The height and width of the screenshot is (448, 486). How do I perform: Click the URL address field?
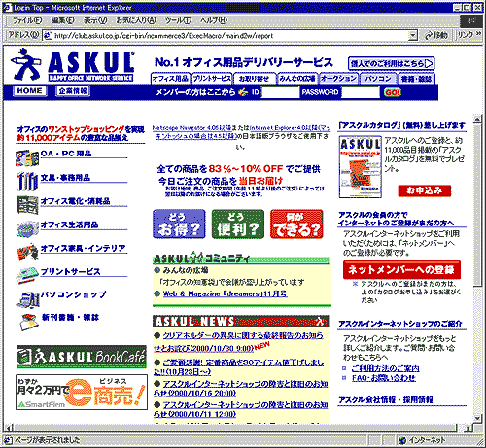coord(230,36)
